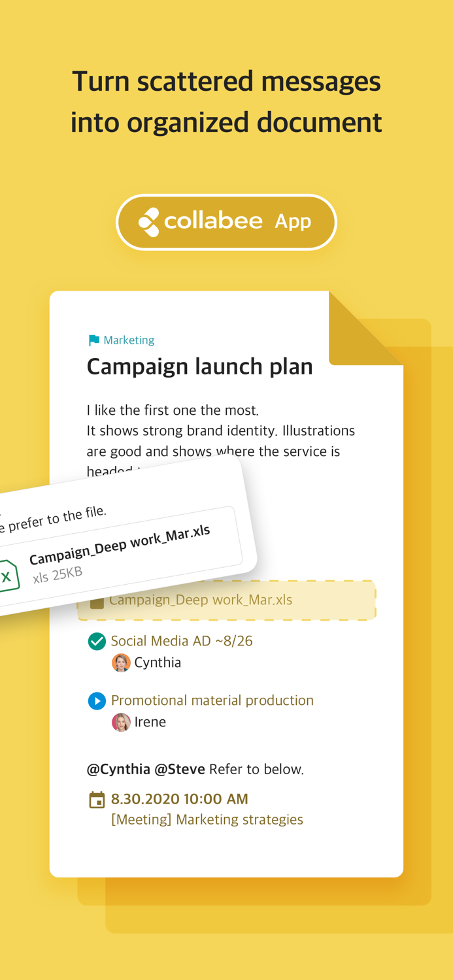Click Irene's avatar
Viewport: 453px width, 980px height.
[121, 722]
